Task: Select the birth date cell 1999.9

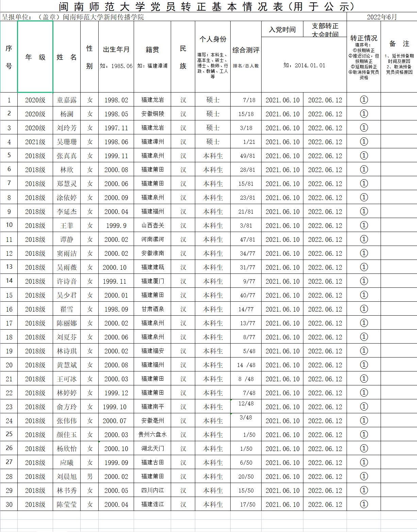Action: point(116,226)
